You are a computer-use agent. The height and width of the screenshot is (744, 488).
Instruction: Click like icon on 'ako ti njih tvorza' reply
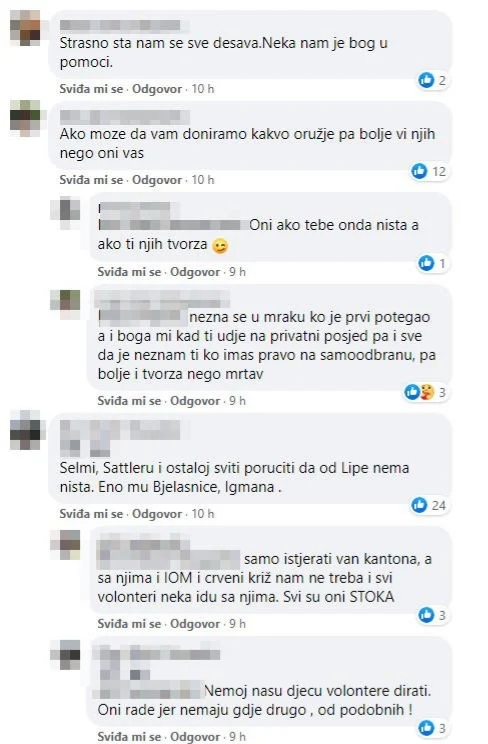426,263
